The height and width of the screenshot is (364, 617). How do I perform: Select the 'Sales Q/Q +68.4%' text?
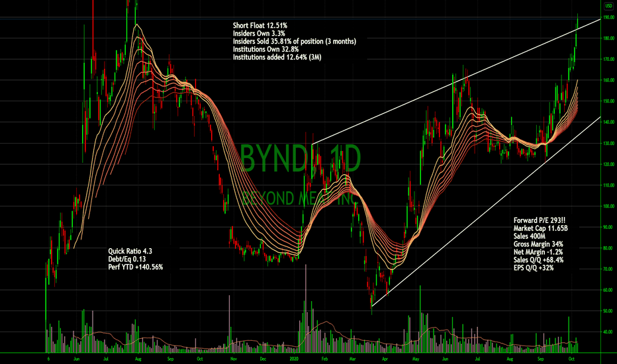point(538,259)
